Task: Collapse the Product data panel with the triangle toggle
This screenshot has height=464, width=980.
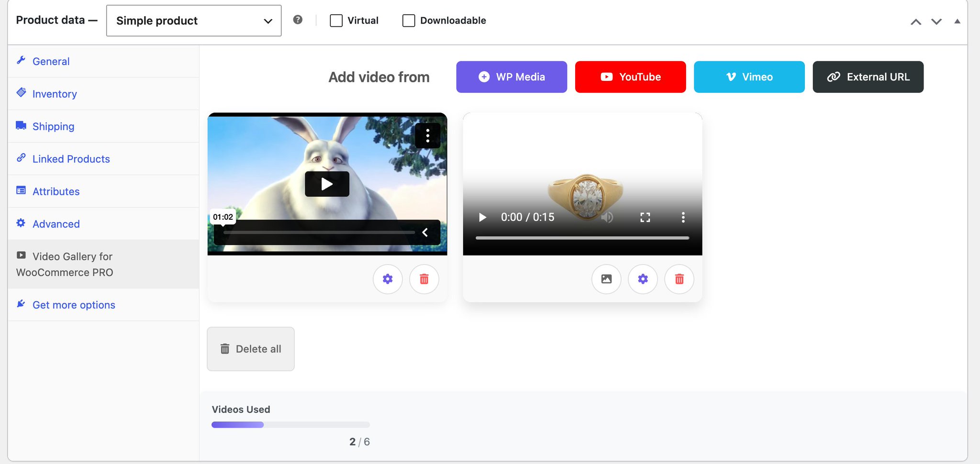Action: tap(957, 21)
